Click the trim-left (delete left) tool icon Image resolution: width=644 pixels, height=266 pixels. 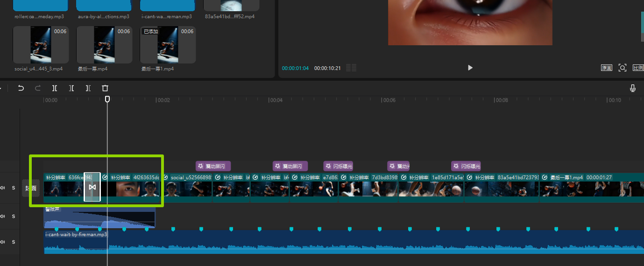coord(71,88)
